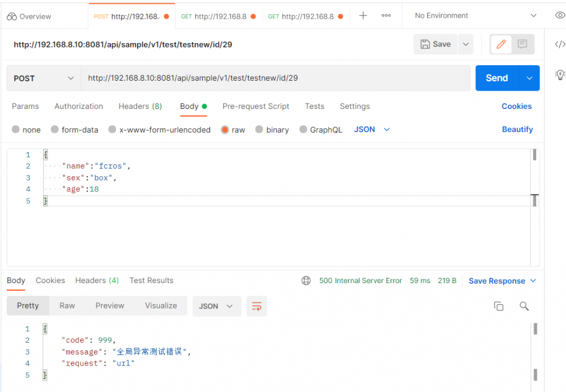
Task: Toggle the response line wrap icon
Action: tap(256, 306)
